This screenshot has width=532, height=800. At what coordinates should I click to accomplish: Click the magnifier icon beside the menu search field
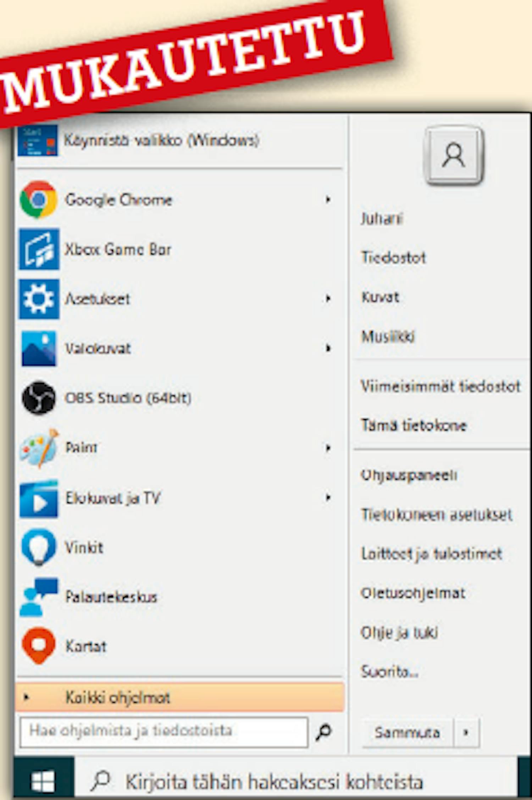[x=323, y=732]
